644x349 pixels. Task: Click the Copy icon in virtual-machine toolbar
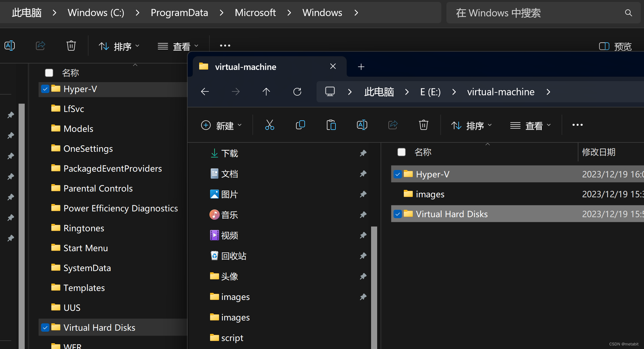tap(301, 125)
